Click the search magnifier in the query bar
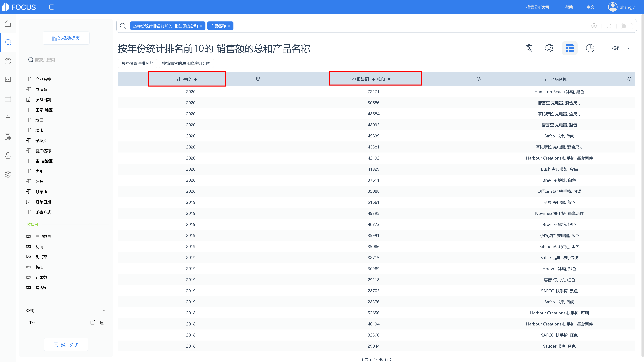644x362 pixels. coord(123,26)
